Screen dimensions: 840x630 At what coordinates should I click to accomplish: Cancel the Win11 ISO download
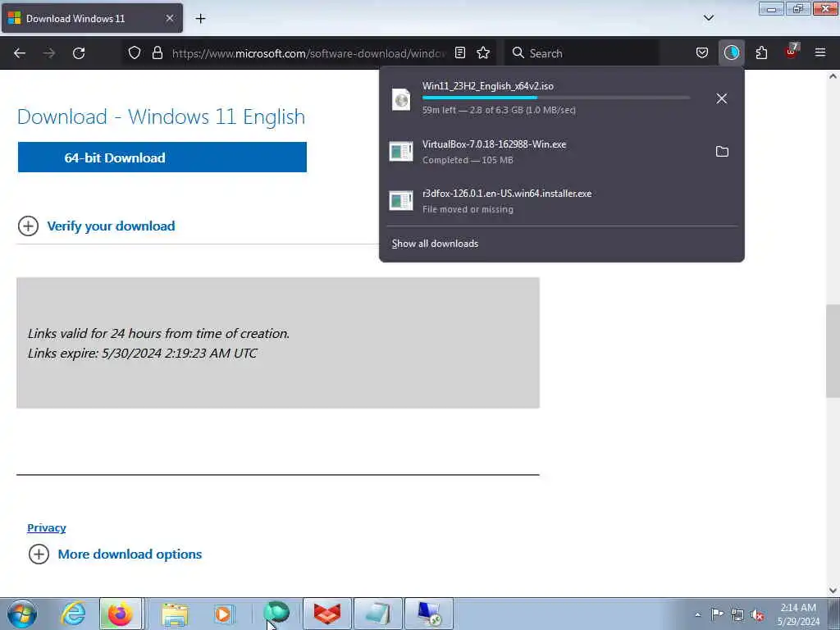click(722, 98)
